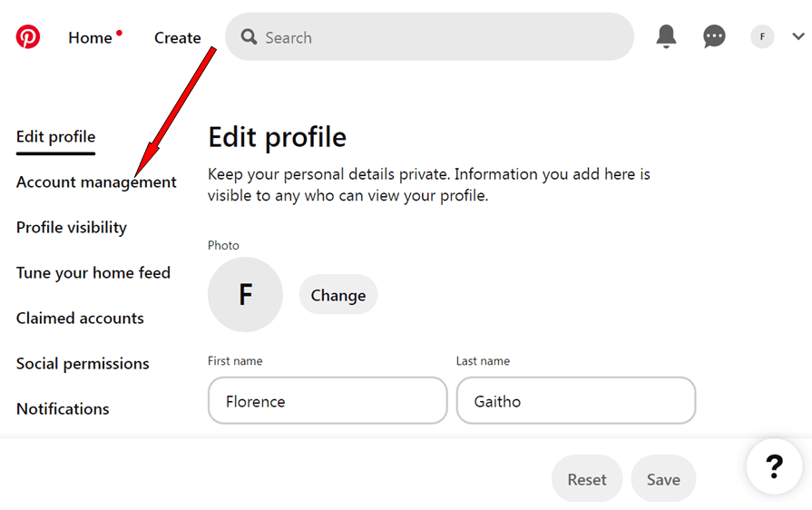The height and width of the screenshot is (510, 812).
Task: Click the Pinterest logo icon
Action: click(x=28, y=37)
